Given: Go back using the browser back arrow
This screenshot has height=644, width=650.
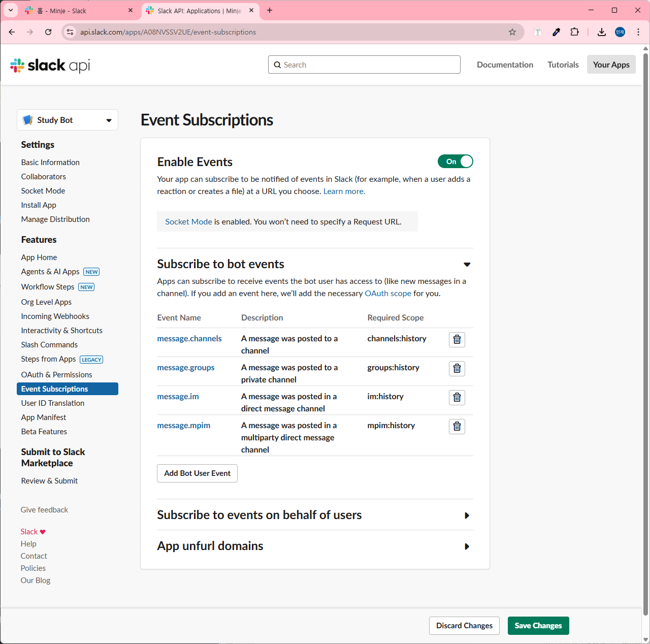Looking at the screenshot, I should 12,32.
